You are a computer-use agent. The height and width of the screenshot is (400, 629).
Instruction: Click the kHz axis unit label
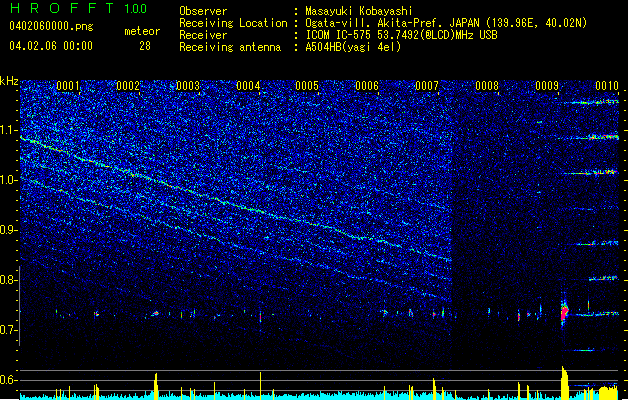click(9, 81)
